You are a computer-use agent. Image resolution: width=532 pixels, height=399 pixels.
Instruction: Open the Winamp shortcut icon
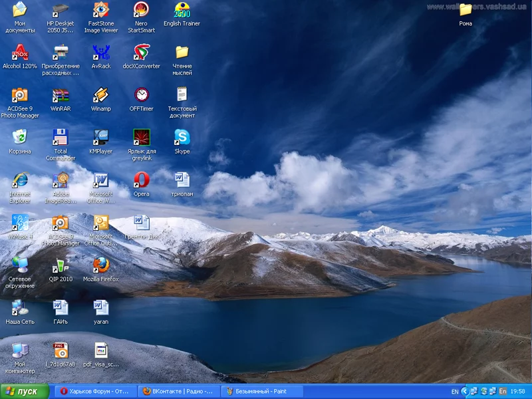point(101,95)
